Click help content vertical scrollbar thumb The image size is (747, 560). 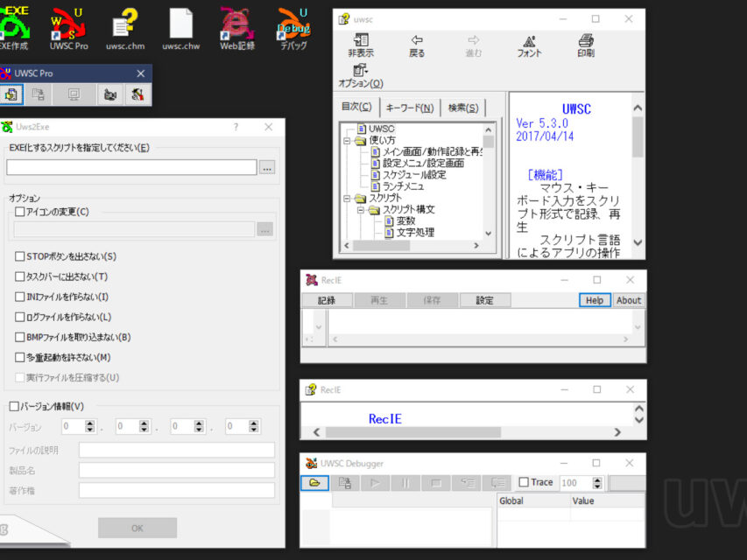click(638, 136)
